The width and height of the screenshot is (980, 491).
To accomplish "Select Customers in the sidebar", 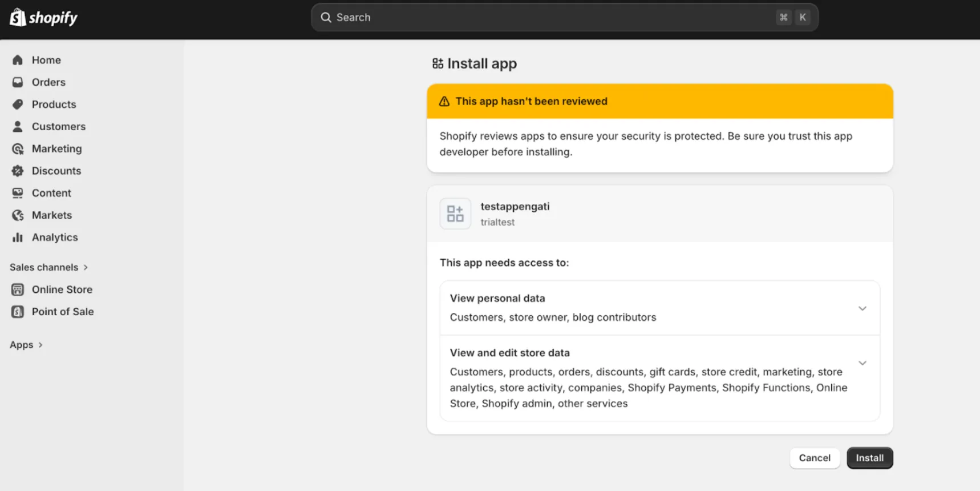I will 59,126.
